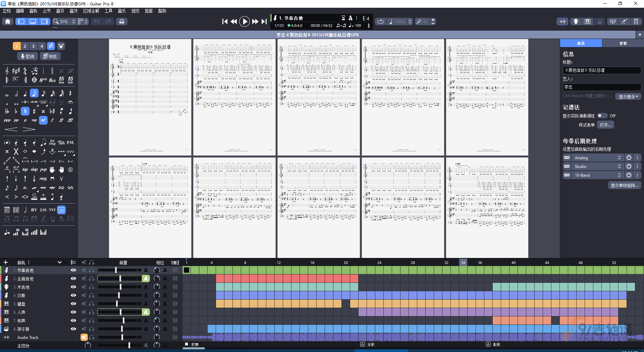Click the title field 《黑色信封》乐队总谱

point(602,70)
